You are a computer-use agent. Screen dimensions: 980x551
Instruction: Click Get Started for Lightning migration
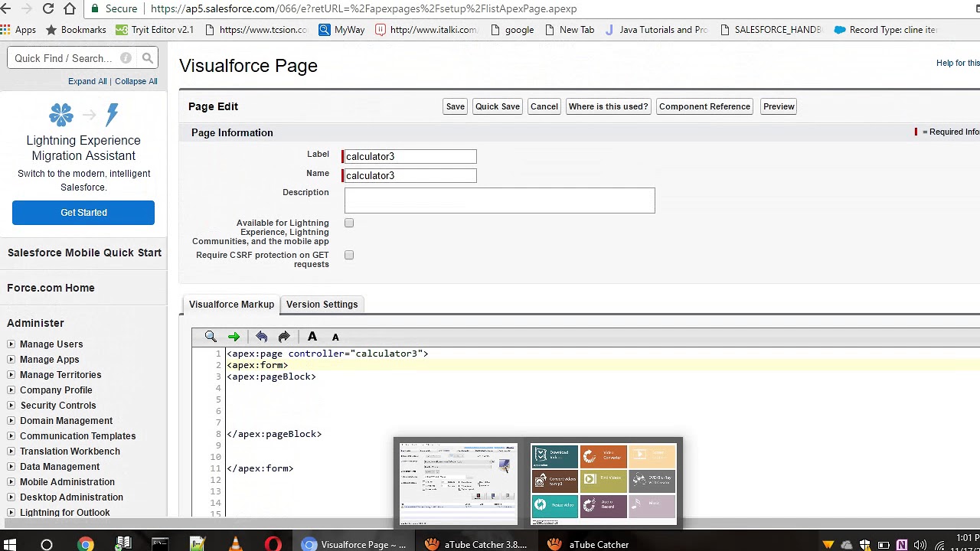[83, 213]
